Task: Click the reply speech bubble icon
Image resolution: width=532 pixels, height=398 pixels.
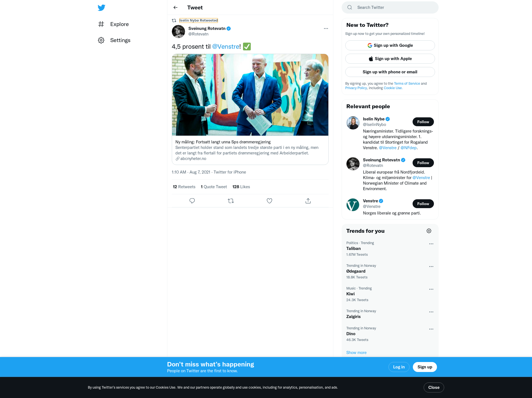Action: coord(192,201)
